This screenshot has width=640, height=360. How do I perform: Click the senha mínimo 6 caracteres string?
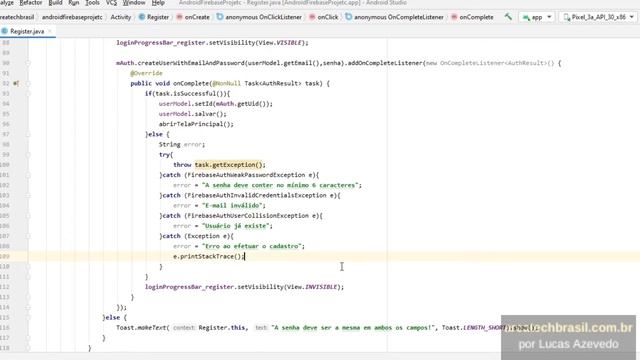coord(280,185)
